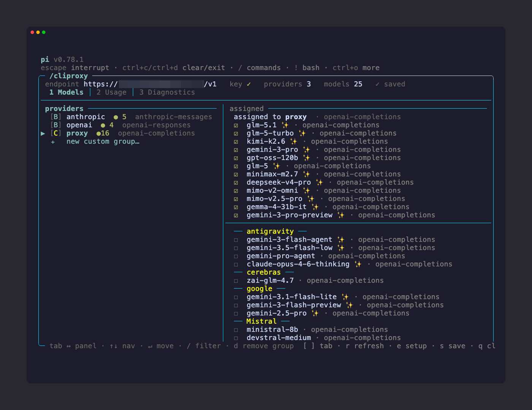This screenshot has width=532, height=410.
Task: Click the 'models 25' counter
Action: (343, 84)
